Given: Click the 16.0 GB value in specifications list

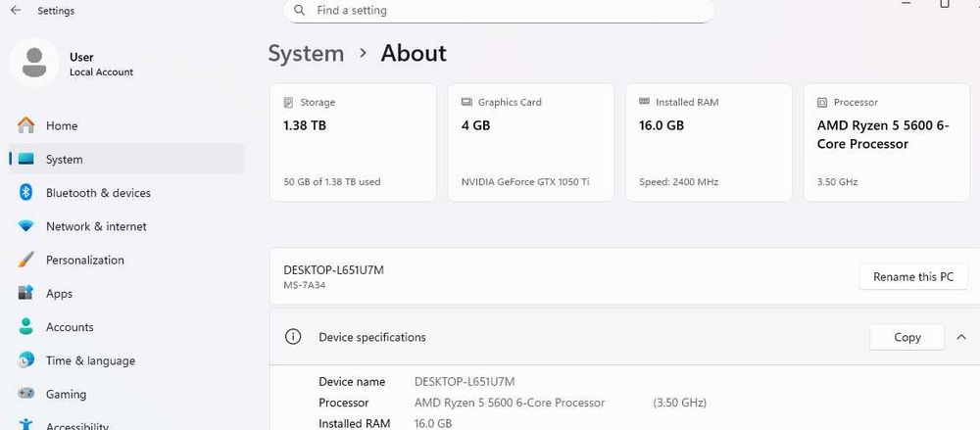Looking at the screenshot, I should point(433,423).
